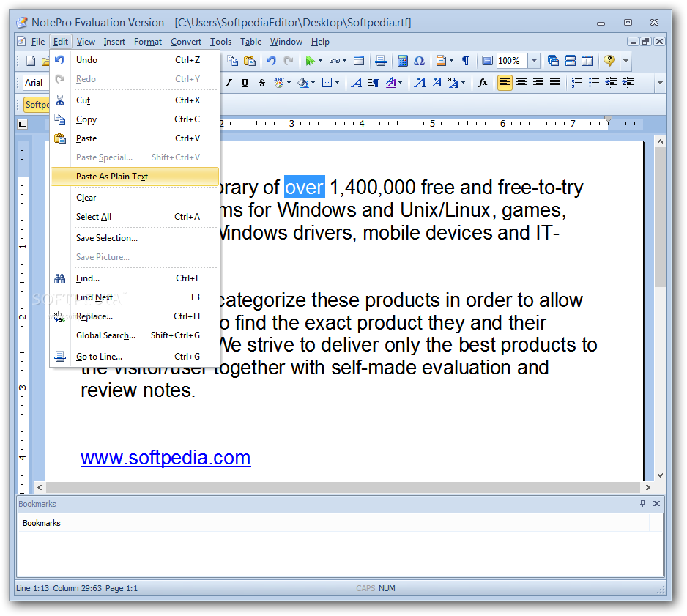Screen dimensions: 687x616
Task: Tile windows vertically icon
Action: tap(587, 61)
